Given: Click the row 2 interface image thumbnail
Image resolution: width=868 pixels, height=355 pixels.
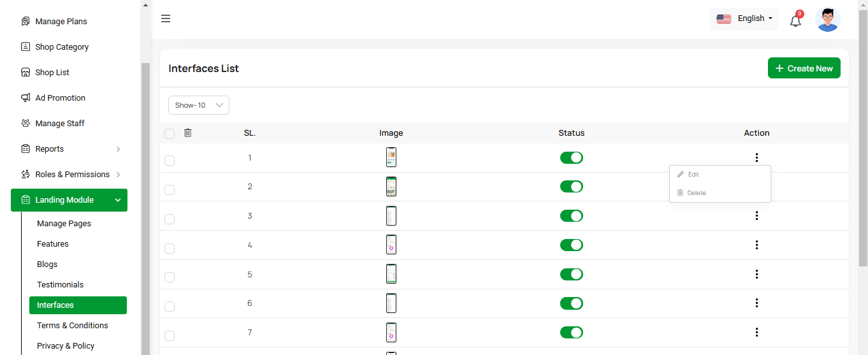Looking at the screenshot, I should click(x=391, y=187).
